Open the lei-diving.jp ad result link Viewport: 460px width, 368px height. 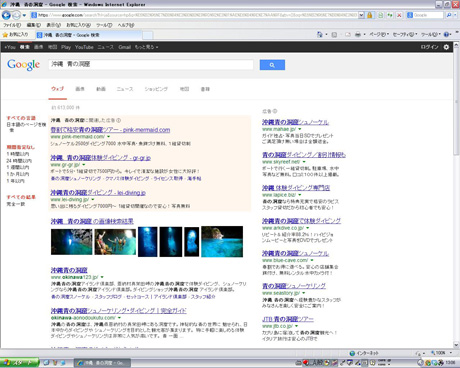[x=98, y=192]
